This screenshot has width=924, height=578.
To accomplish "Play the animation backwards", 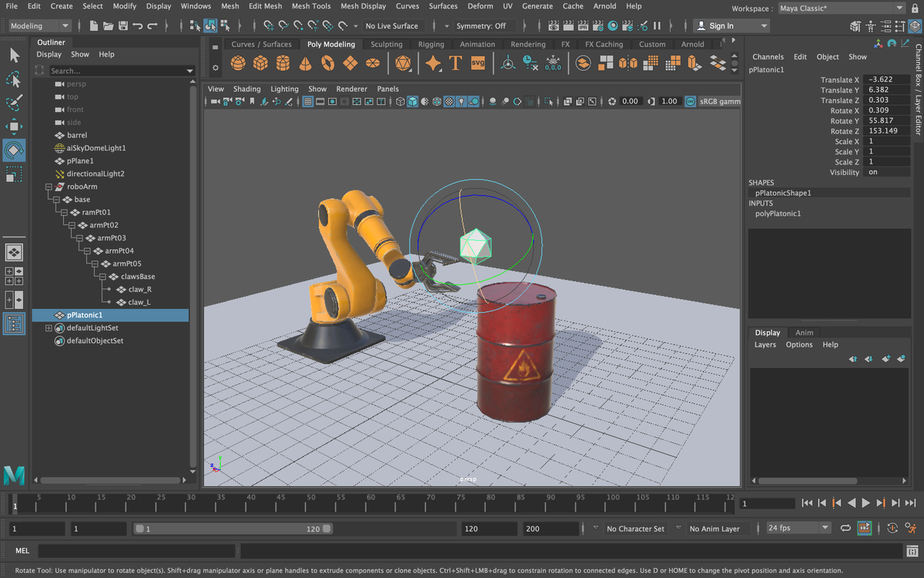I will (852, 503).
